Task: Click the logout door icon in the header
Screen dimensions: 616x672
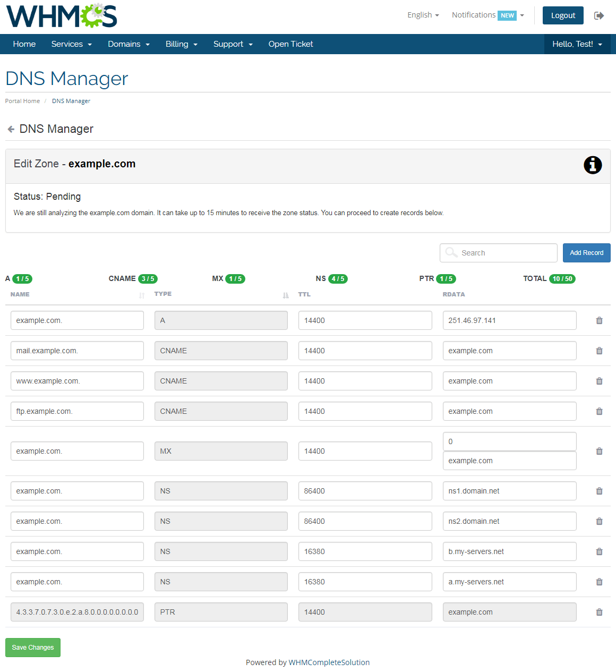Action: click(x=599, y=15)
